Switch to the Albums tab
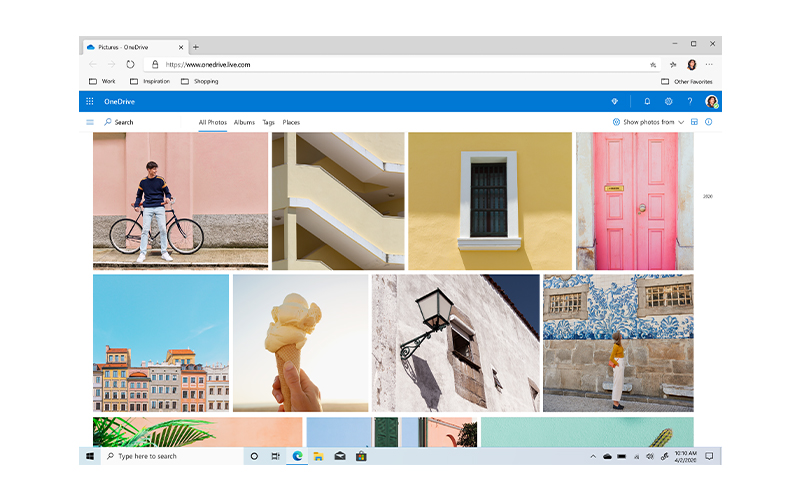Viewport: 800px width, 500px height. coord(244,122)
